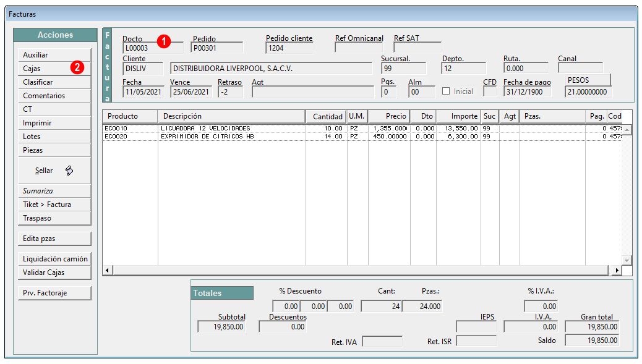Image resolution: width=642 pixels, height=364 pixels.
Task: Click the CT action button
Action: pos(54,109)
